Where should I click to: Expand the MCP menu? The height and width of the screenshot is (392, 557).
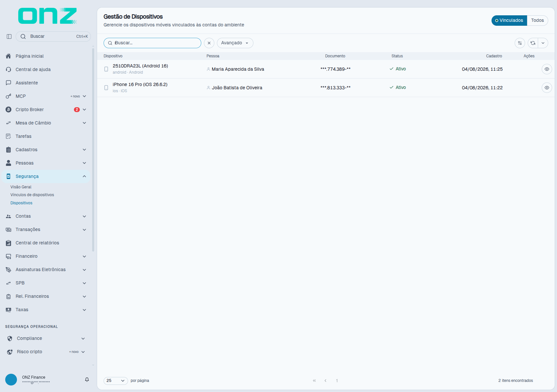[x=46, y=96]
